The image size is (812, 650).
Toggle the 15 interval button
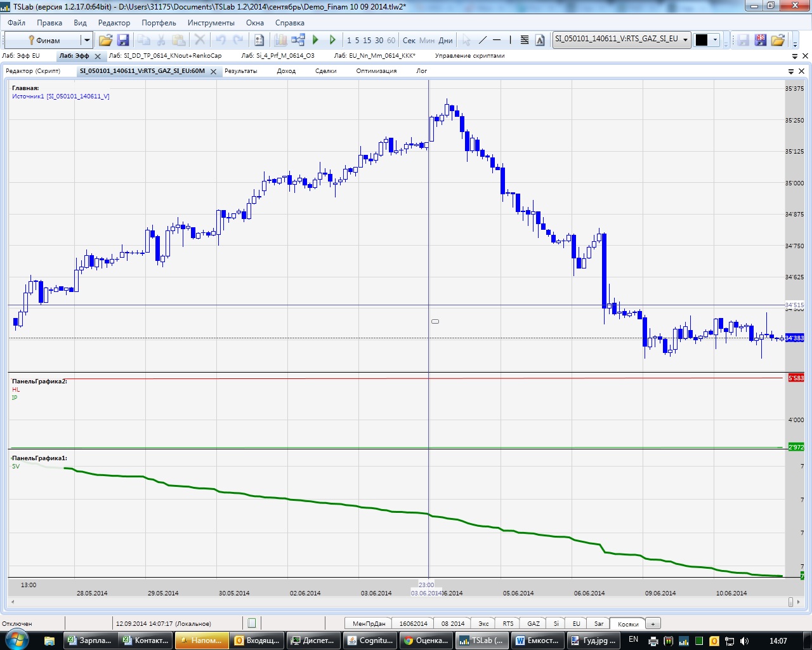367,40
